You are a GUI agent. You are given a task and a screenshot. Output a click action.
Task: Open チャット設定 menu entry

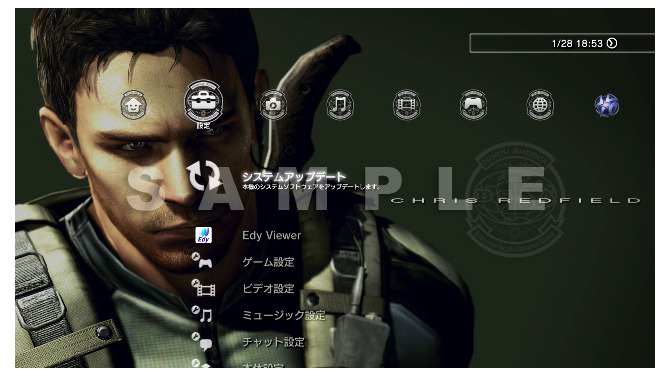[x=273, y=342]
